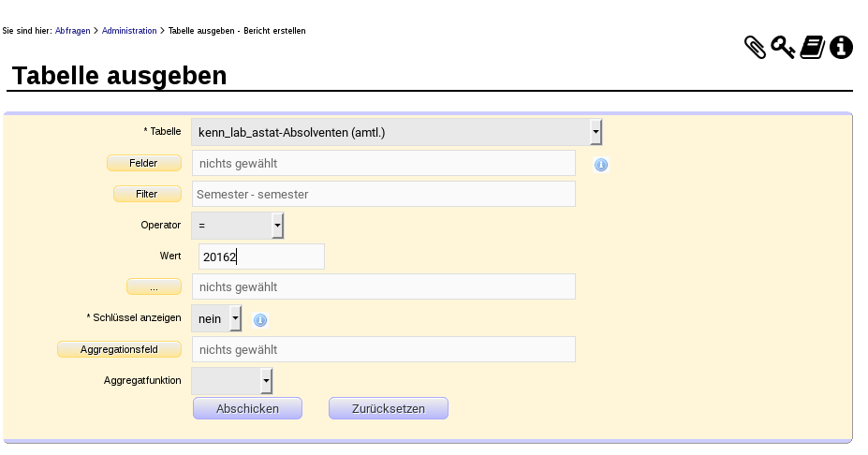Reset the form with Zurücksetzen
This screenshot has width=868, height=455.
(x=388, y=408)
